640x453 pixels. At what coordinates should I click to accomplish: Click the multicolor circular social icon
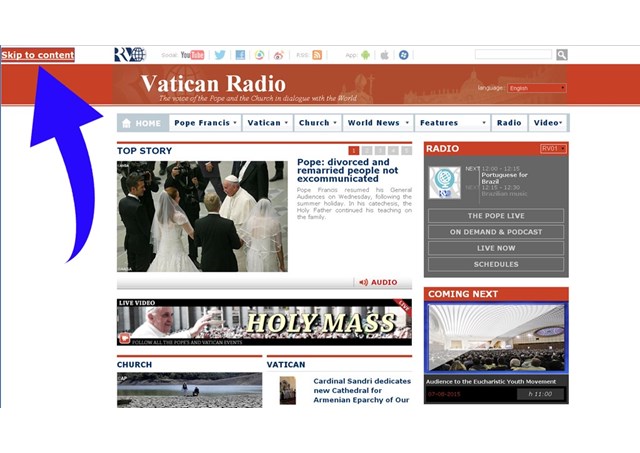[260, 55]
